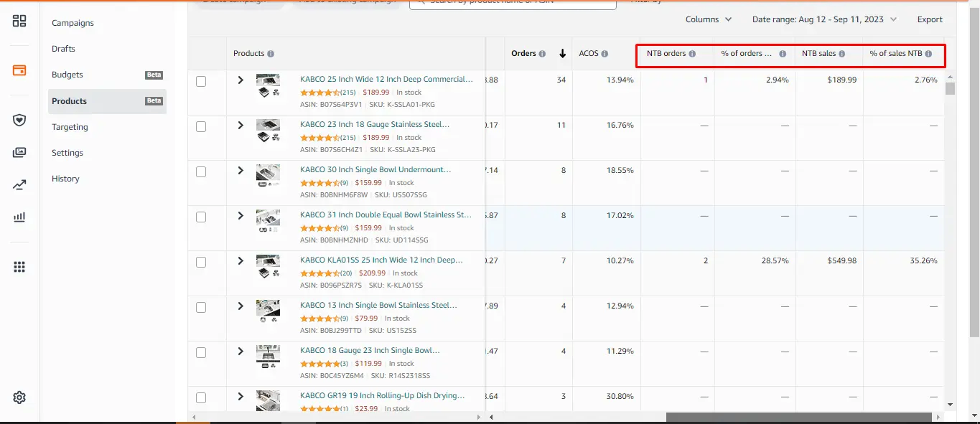Open History in the side menu
This screenshot has height=424, width=980.
(65, 179)
